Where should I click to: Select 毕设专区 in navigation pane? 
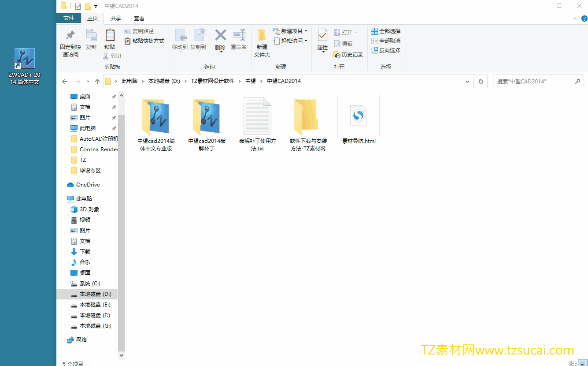tap(86, 170)
